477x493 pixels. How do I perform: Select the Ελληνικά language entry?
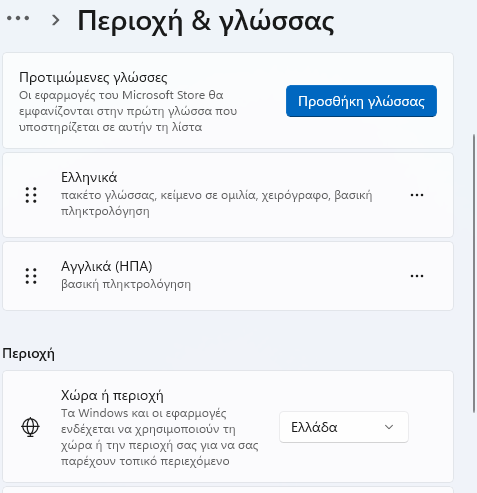click(x=228, y=195)
